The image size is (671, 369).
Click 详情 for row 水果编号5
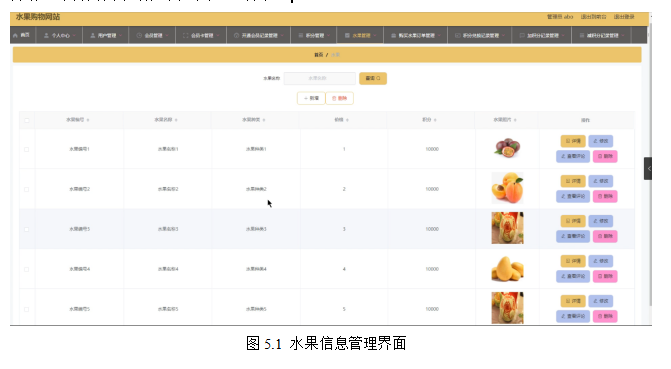point(573,301)
